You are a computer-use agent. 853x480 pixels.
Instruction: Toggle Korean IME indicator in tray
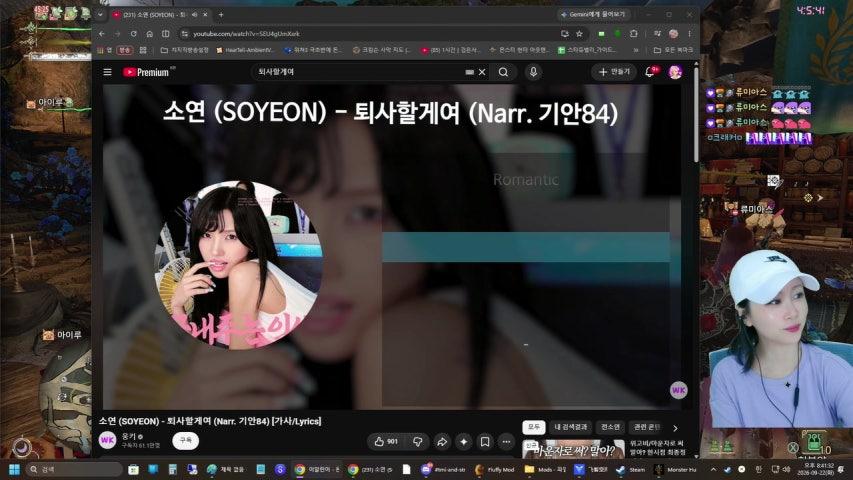click(x=758, y=469)
